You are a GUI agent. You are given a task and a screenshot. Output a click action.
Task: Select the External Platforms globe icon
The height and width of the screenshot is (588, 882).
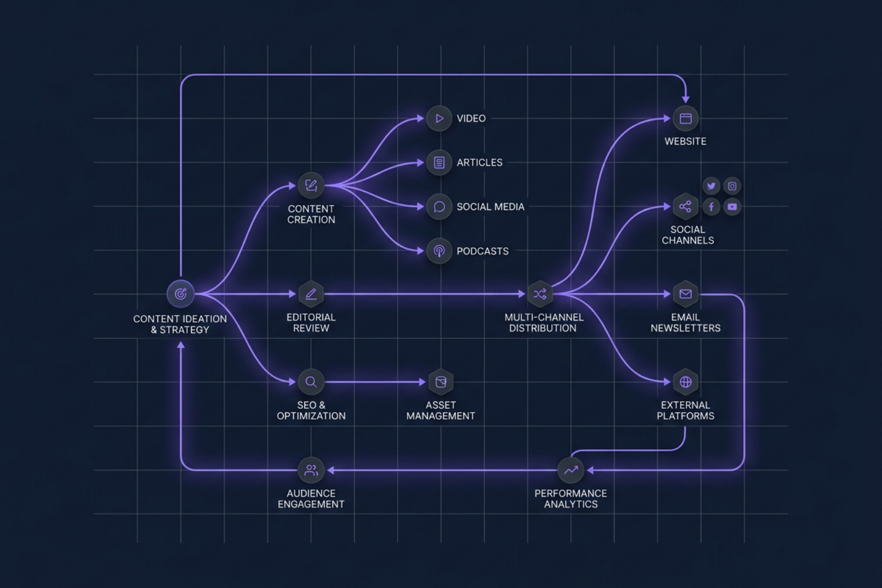pos(686,381)
